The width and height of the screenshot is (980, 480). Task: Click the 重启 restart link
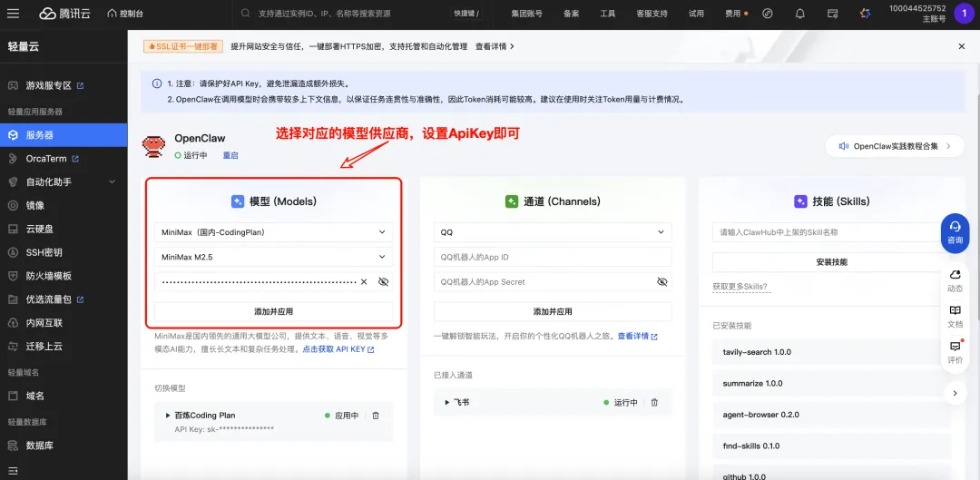point(230,155)
